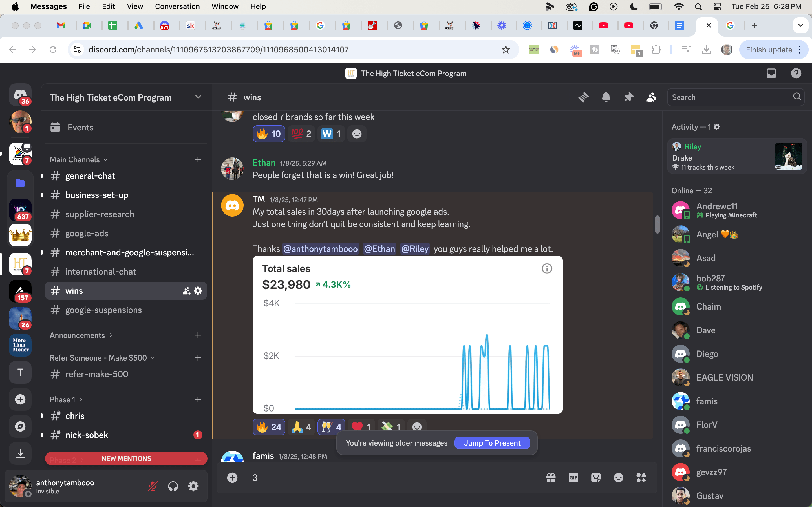Toggle the member list visibility
Image resolution: width=812 pixels, height=507 pixels.
[651, 97]
